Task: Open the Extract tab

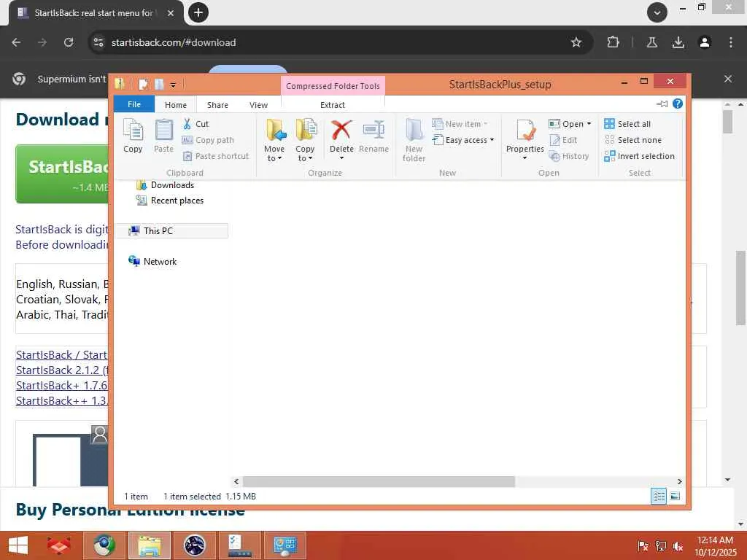Action: [333, 105]
